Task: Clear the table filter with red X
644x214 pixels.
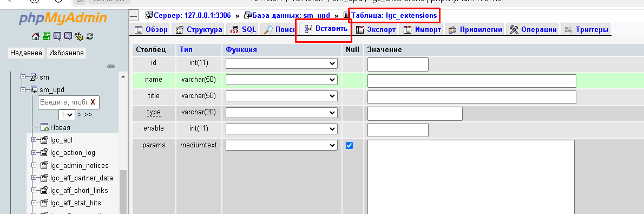Action: [93, 102]
